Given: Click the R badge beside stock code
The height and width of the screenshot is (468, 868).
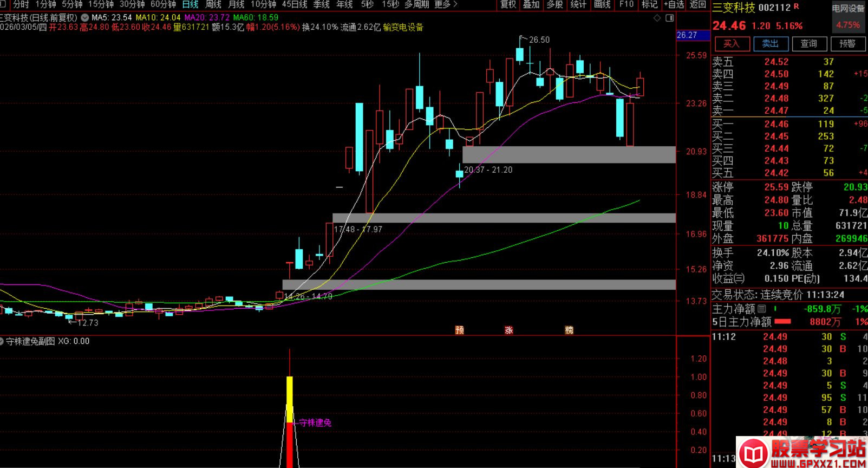Looking at the screenshot, I should (x=797, y=7).
